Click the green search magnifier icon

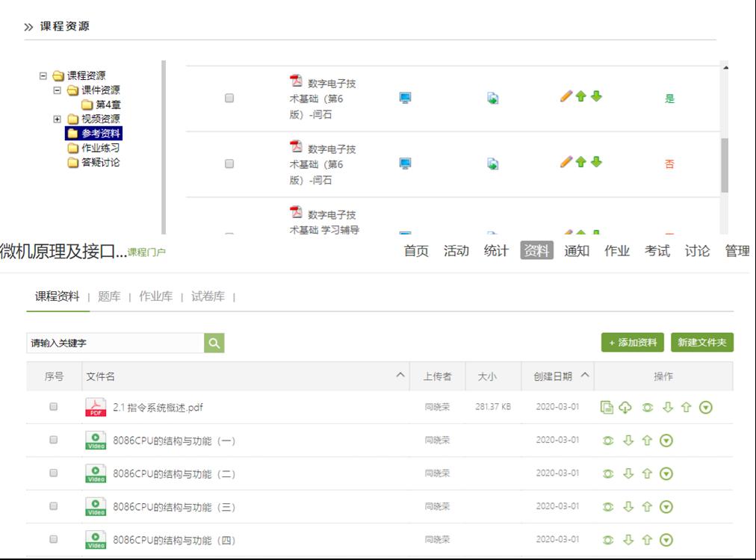(x=214, y=343)
